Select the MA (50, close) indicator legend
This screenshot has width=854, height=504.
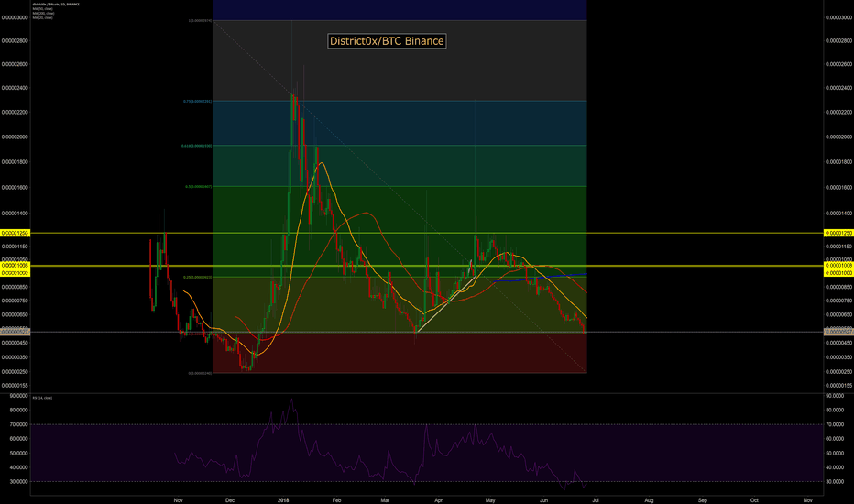pyautogui.click(x=43, y=9)
